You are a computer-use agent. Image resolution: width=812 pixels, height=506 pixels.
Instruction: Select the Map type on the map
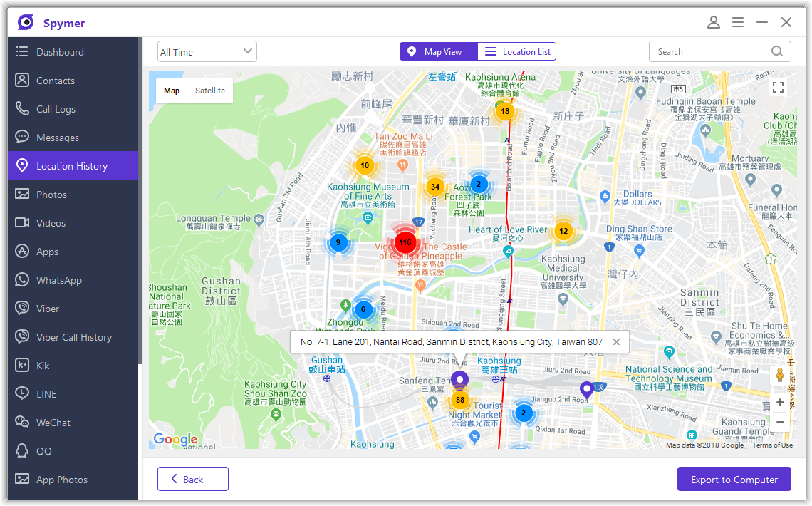pyautogui.click(x=172, y=91)
